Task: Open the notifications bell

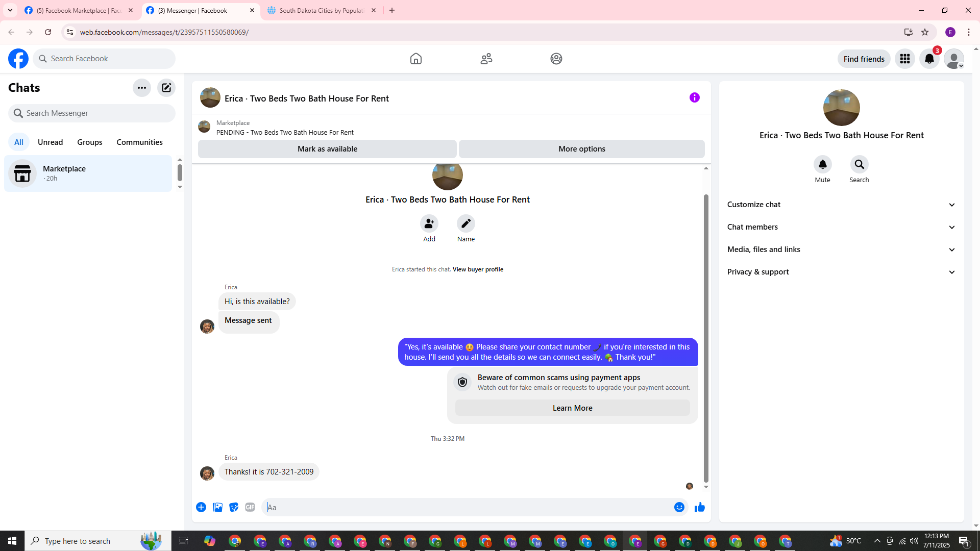Action: pos(929,59)
